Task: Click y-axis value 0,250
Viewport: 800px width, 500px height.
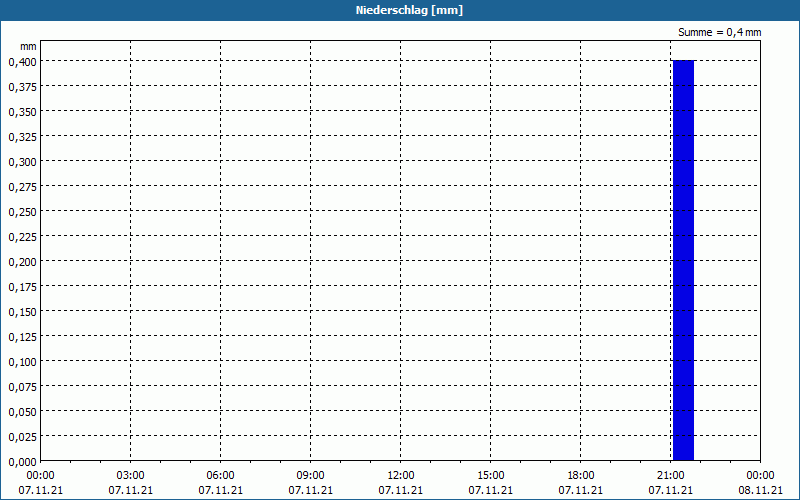Action: click(x=22, y=212)
